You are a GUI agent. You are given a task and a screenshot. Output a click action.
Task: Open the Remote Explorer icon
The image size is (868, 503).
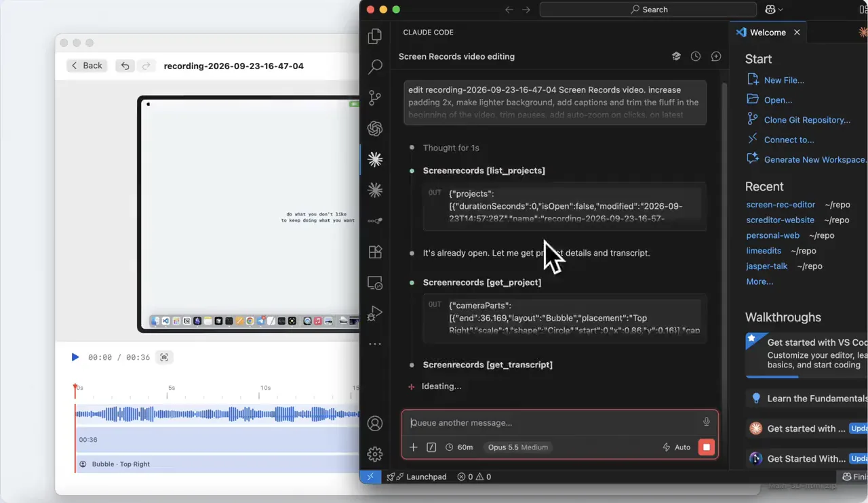[375, 283]
